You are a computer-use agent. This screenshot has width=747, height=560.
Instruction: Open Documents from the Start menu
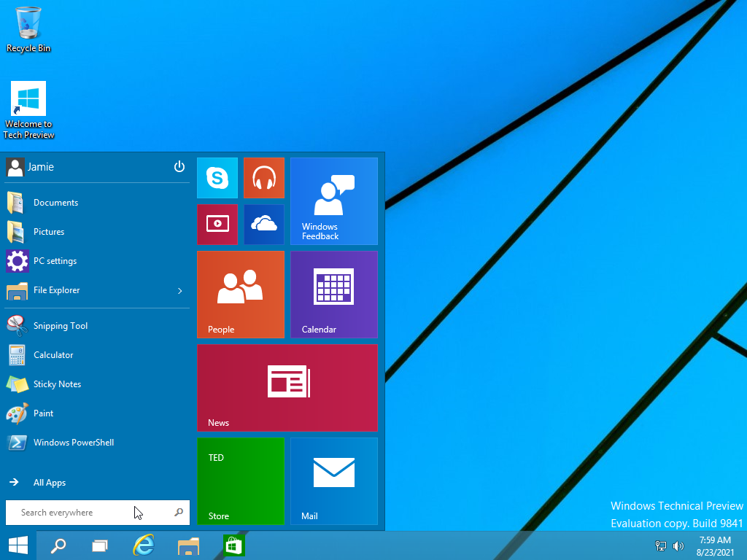coord(97,203)
